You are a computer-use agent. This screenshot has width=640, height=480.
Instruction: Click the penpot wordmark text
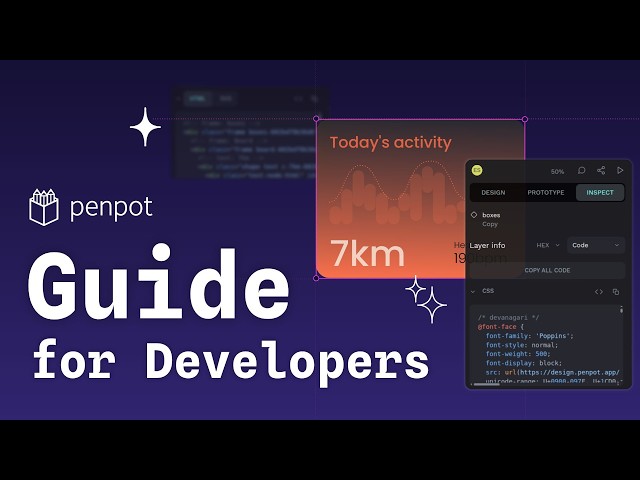coord(111,208)
